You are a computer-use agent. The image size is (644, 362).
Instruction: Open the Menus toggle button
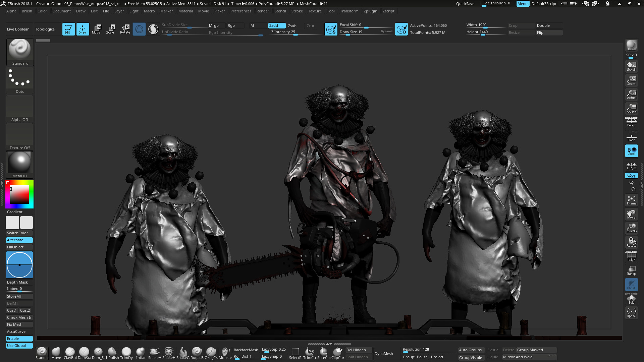click(523, 4)
